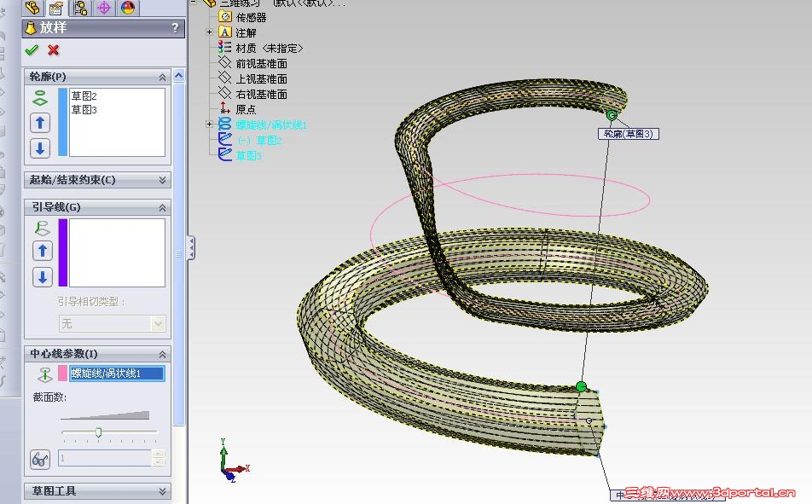Select 右视基准面 plane
This screenshot has height=504, width=812.
click(261, 95)
